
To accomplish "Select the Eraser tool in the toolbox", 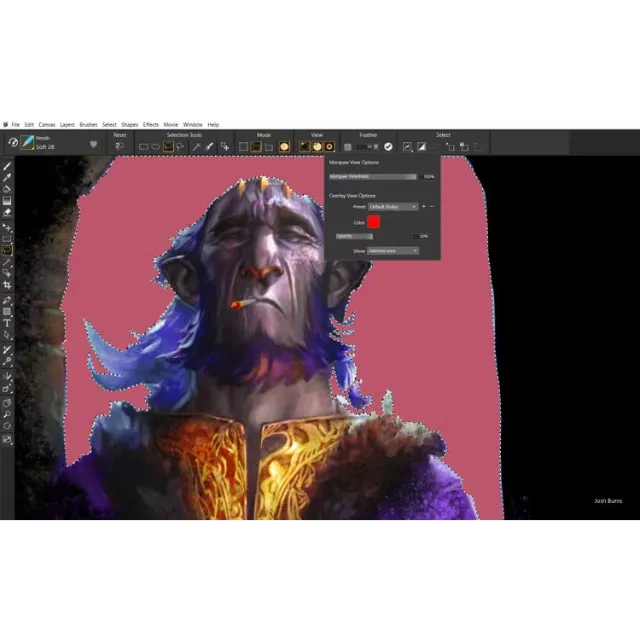I will point(7,212).
